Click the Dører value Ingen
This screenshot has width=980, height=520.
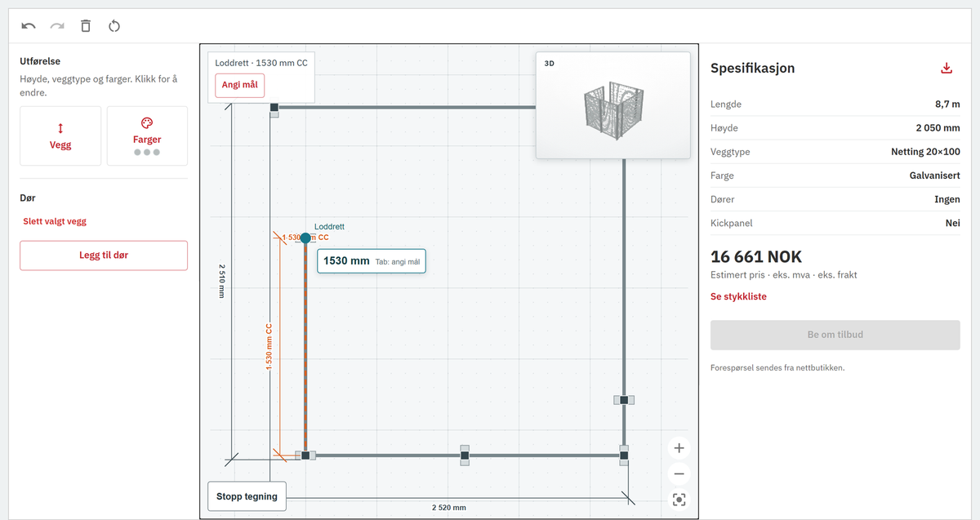pos(947,199)
